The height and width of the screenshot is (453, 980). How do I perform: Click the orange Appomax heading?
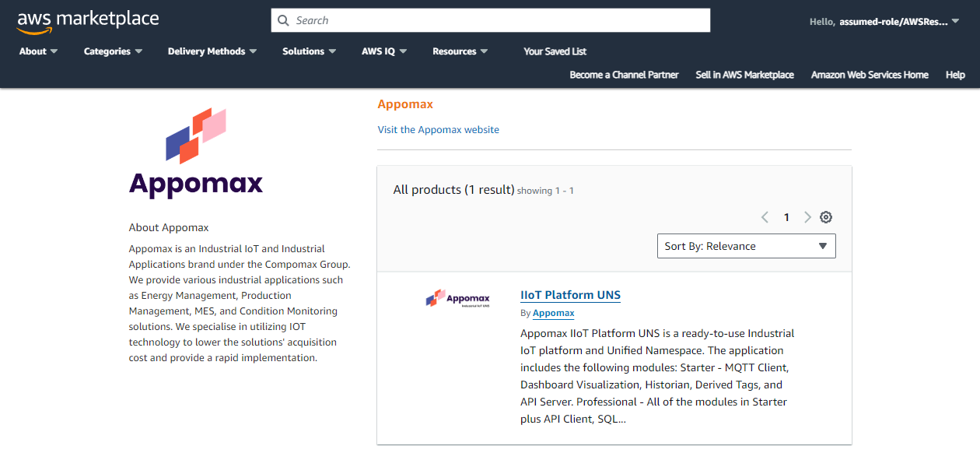pos(405,104)
